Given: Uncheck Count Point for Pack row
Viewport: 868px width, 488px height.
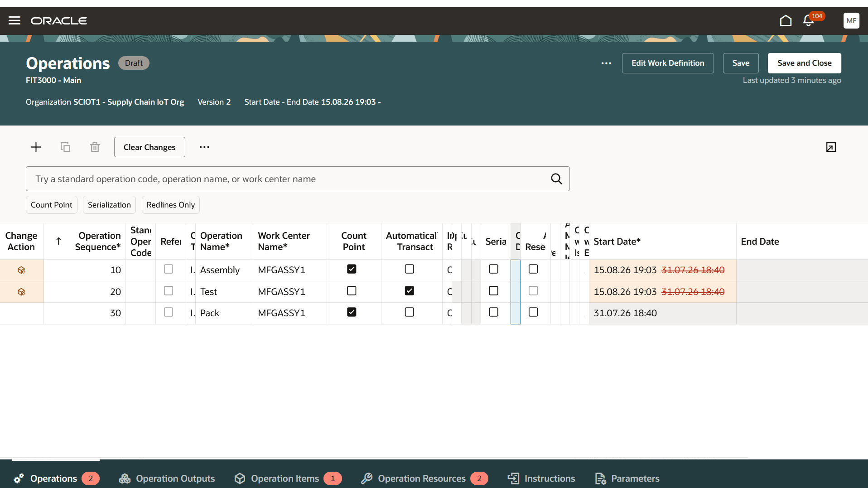Looking at the screenshot, I should click(352, 312).
